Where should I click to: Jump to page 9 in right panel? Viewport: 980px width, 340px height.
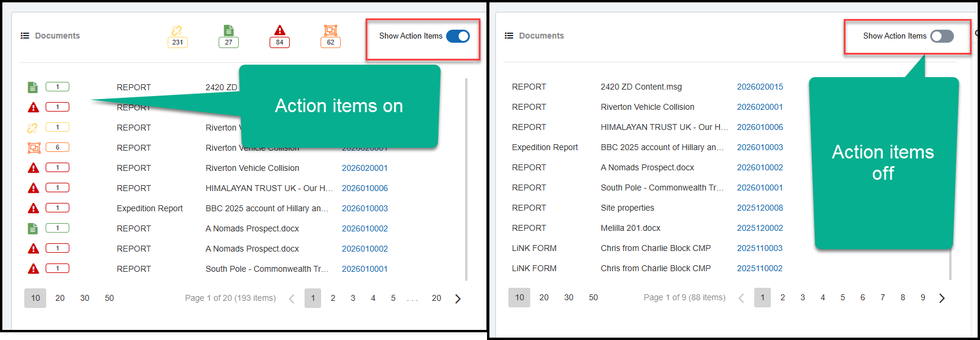click(x=923, y=297)
